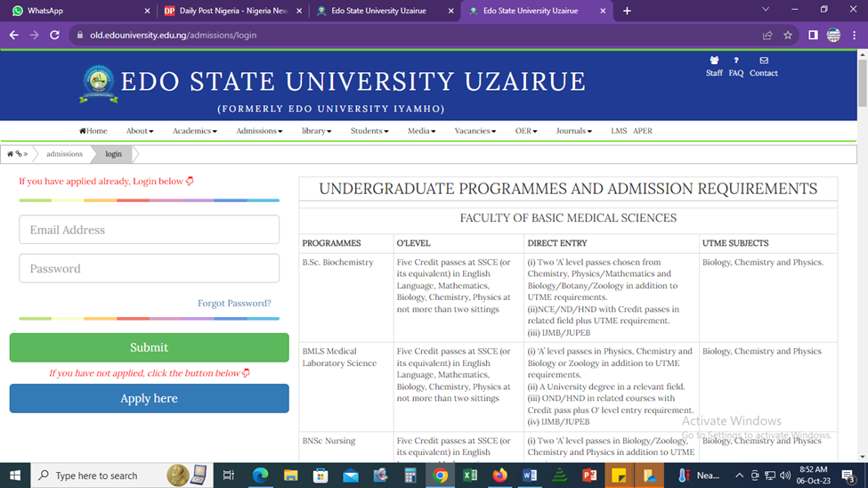Click the browser back arrow
The image size is (868, 488).
(x=14, y=35)
